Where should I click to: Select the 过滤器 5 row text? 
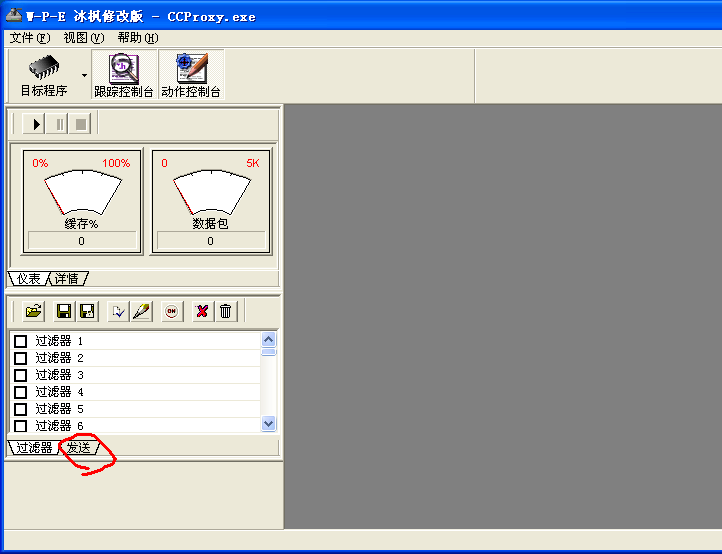[x=59, y=409]
